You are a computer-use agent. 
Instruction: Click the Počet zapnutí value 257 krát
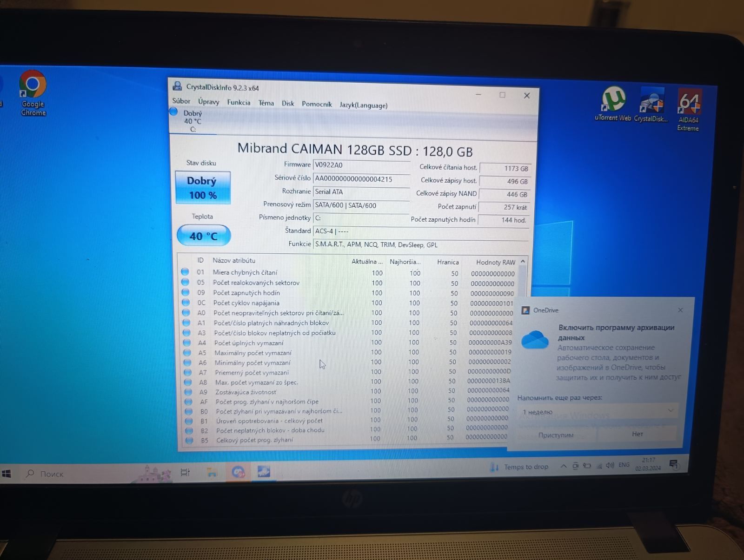pyautogui.click(x=504, y=207)
